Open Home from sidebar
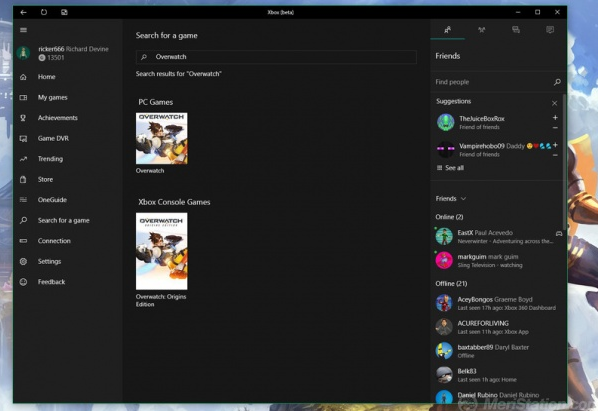The image size is (598, 411). coord(47,77)
